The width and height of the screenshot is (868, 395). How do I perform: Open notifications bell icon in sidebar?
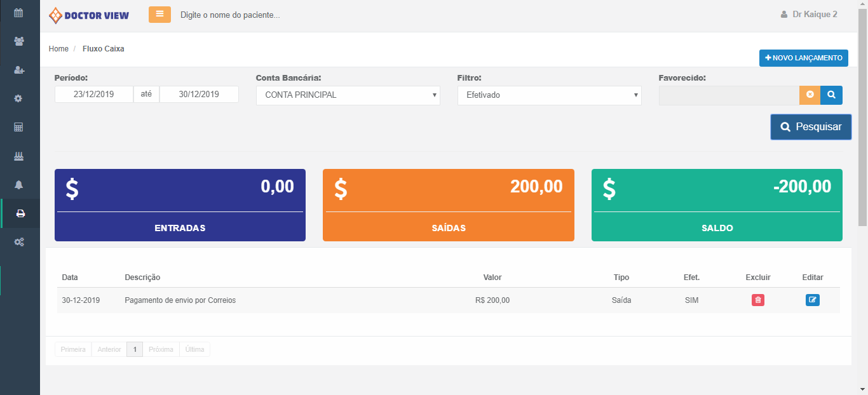[x=19, y=185]
